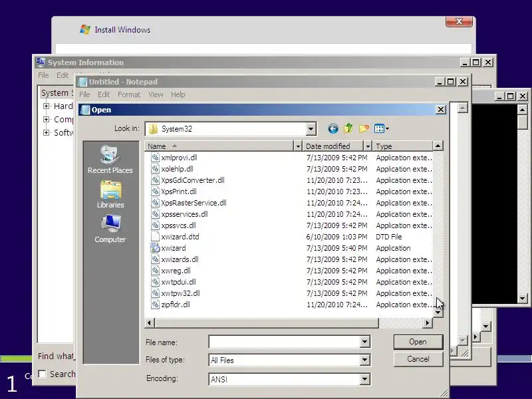Select the xwreg.dll file icon

point(155,271)
